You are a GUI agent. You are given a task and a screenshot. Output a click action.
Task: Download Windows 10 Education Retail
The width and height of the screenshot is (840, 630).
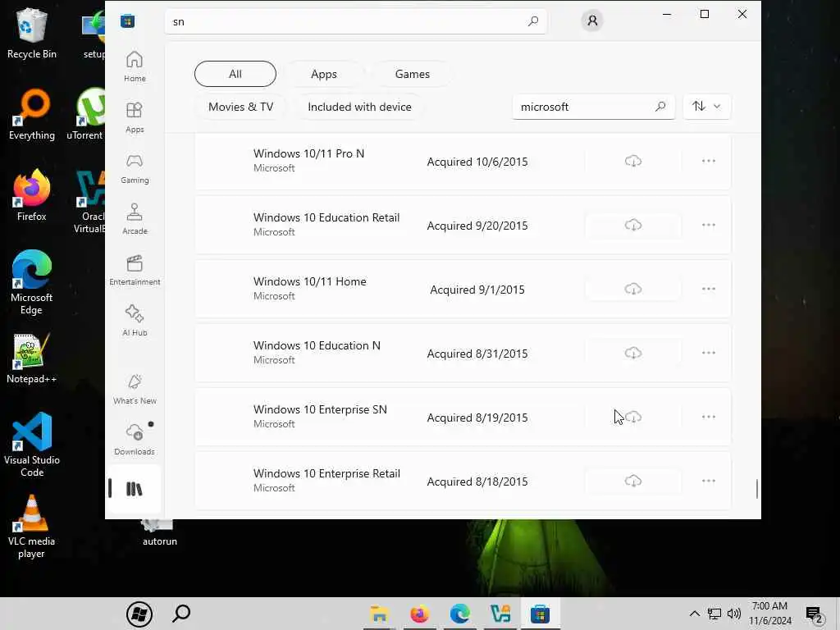(633, 225)
